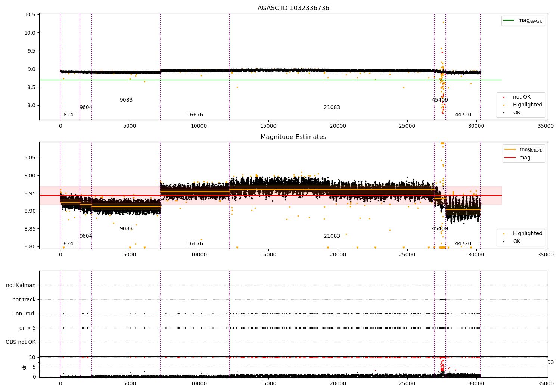Click the title 'AGASC ID 1032336736'
Screen dimensions: 560x392
(293, 8)
